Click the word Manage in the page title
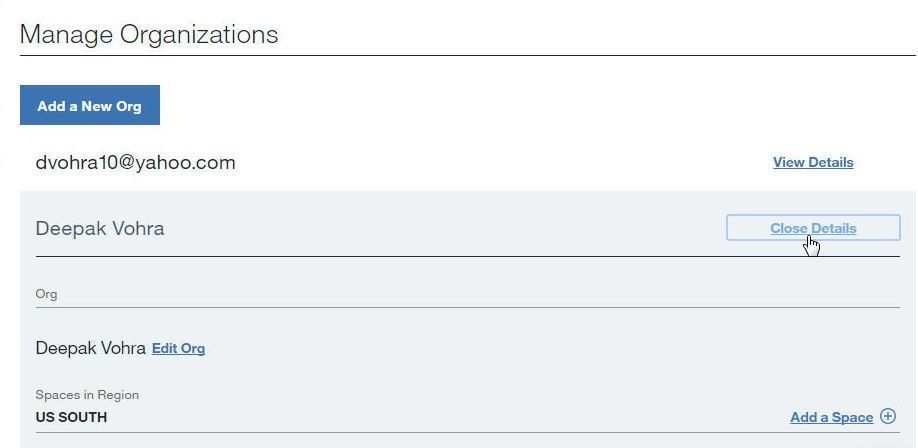Screen dimensions: 918x448 coord(66,34)
